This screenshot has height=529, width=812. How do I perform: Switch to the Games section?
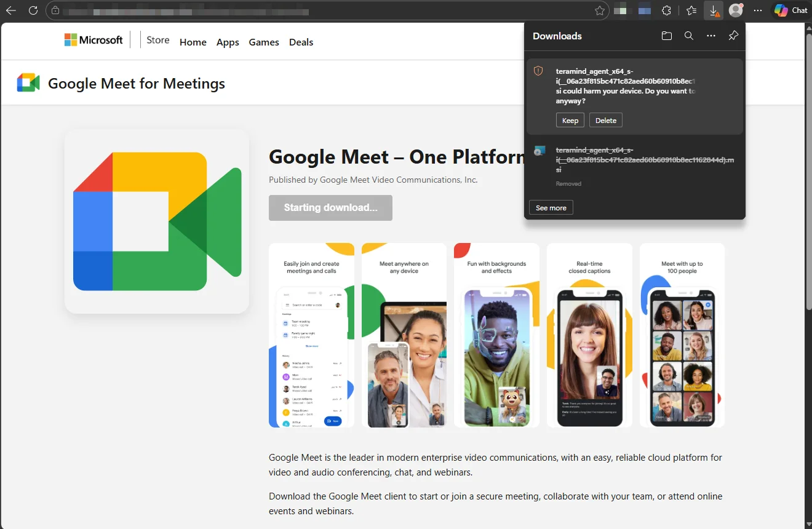click(264, 42)
